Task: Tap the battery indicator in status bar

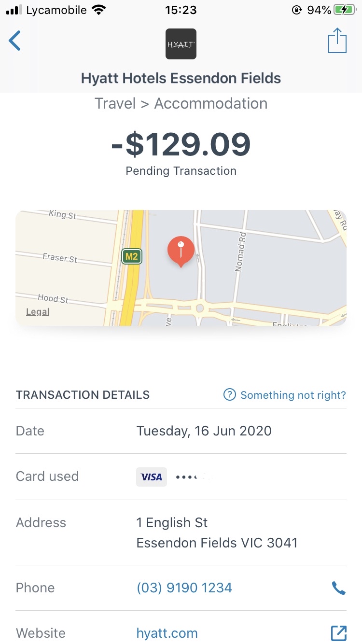Action: (x=345, y=10)
